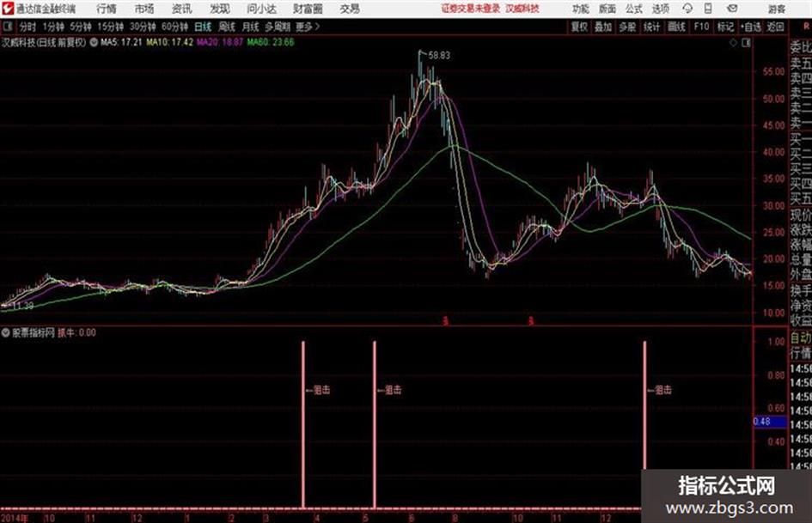Click the 11.39 low price label

pyautogui.click(x=22, y=306)
